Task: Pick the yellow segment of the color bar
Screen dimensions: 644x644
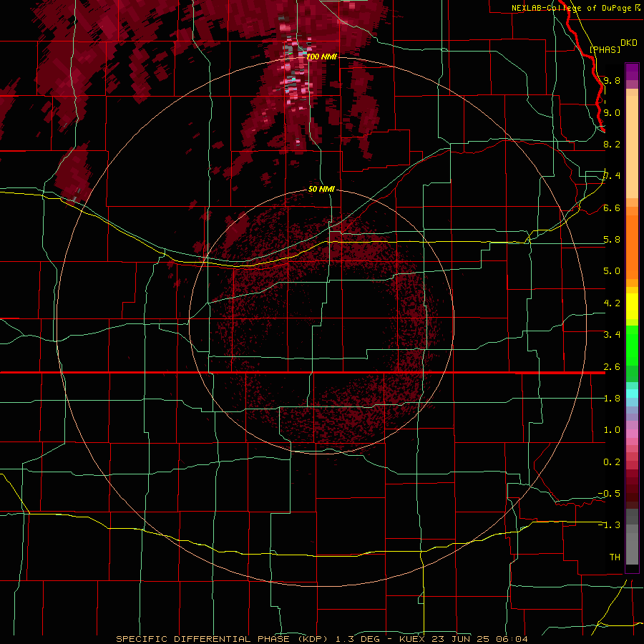Action: (632, 306)
